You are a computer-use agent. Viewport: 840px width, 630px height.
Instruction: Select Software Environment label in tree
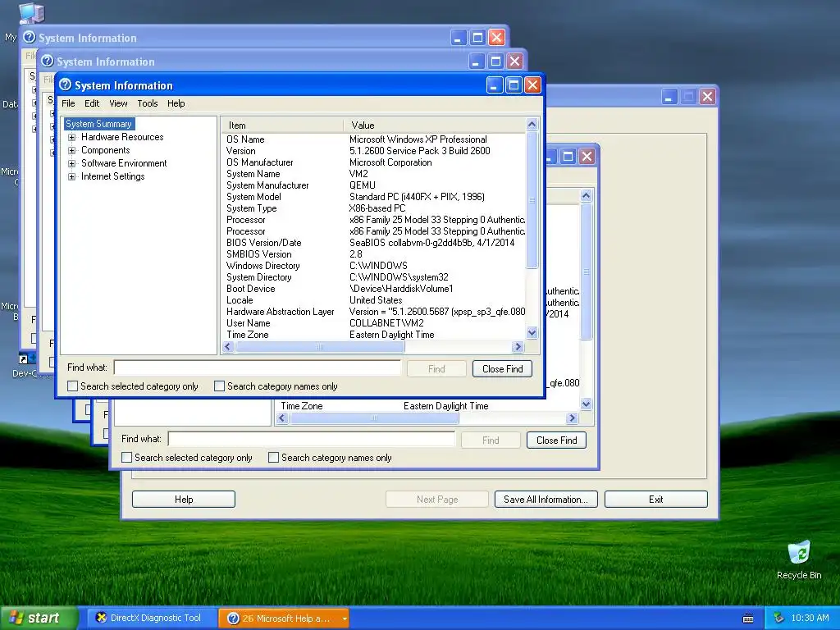[124, 163]
